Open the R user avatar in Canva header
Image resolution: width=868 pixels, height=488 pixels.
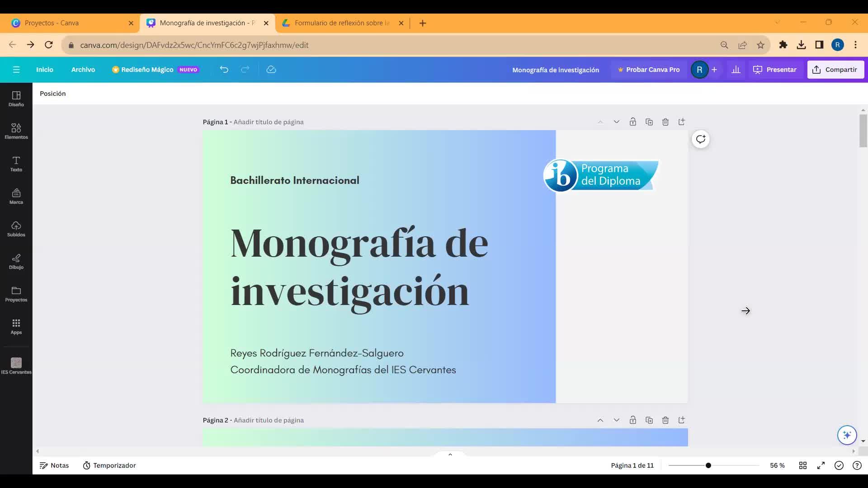coord(699,70)
